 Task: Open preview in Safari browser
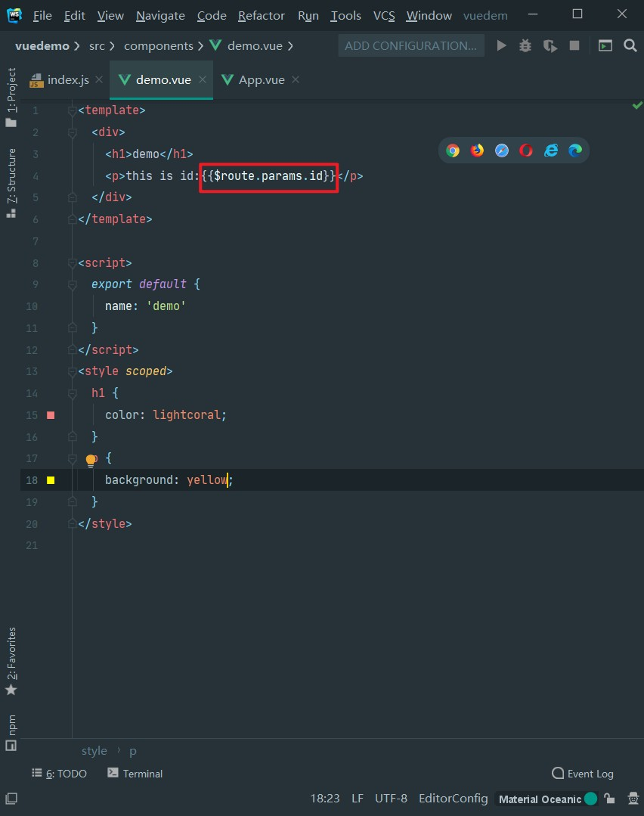coord(501,150)
